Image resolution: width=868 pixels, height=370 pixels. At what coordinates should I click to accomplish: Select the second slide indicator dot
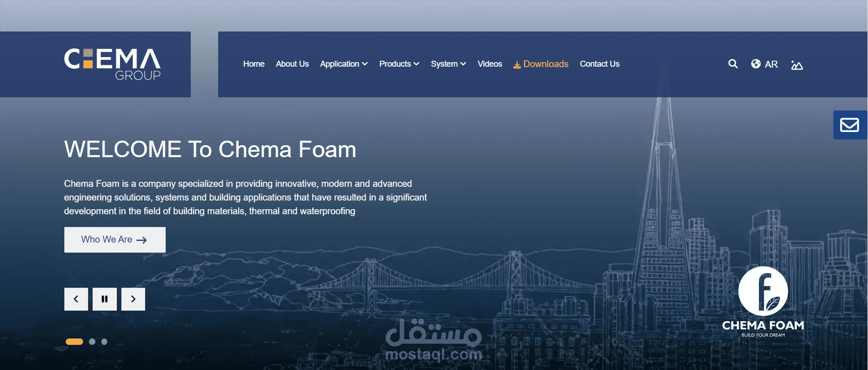tap(92, 342)
